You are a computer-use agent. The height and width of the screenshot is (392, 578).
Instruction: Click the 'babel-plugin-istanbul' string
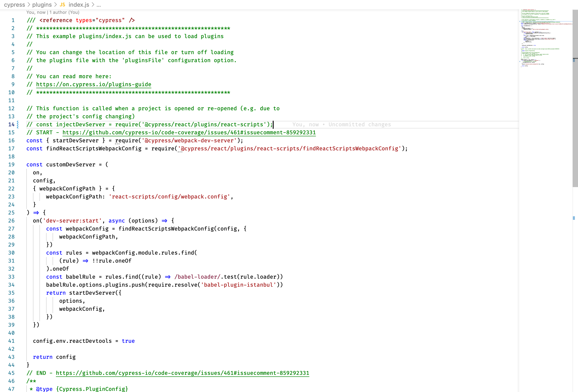pos(238,285)
